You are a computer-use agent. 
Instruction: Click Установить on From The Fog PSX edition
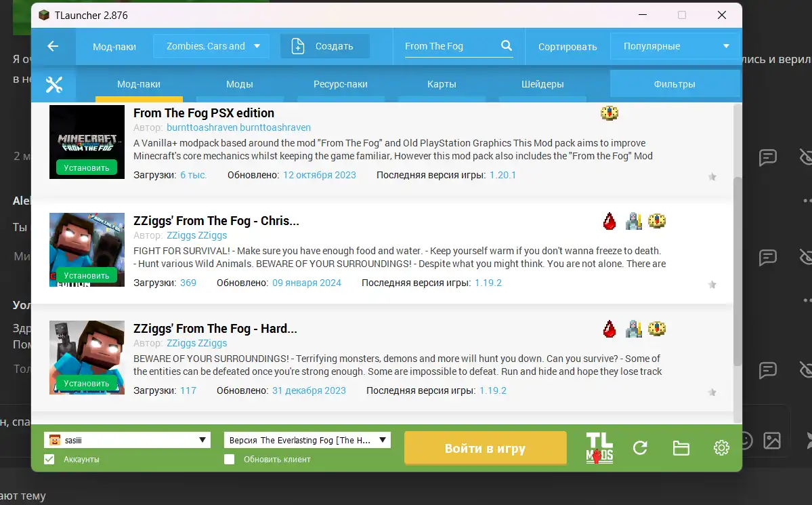(87, 167)
